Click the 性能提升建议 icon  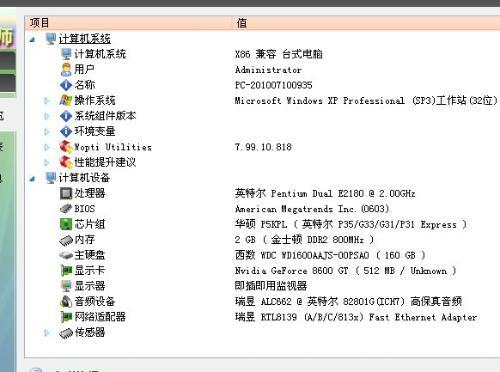[66, 162]
